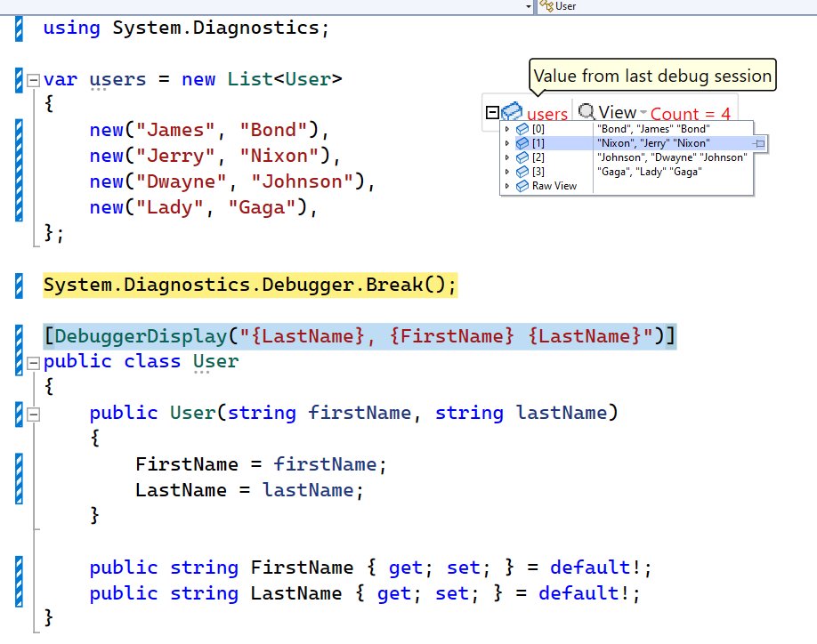This screenshot has height=644, width=817.
Task: Open the magnifier visualizer icon beside View
Action: coord(586,111)
